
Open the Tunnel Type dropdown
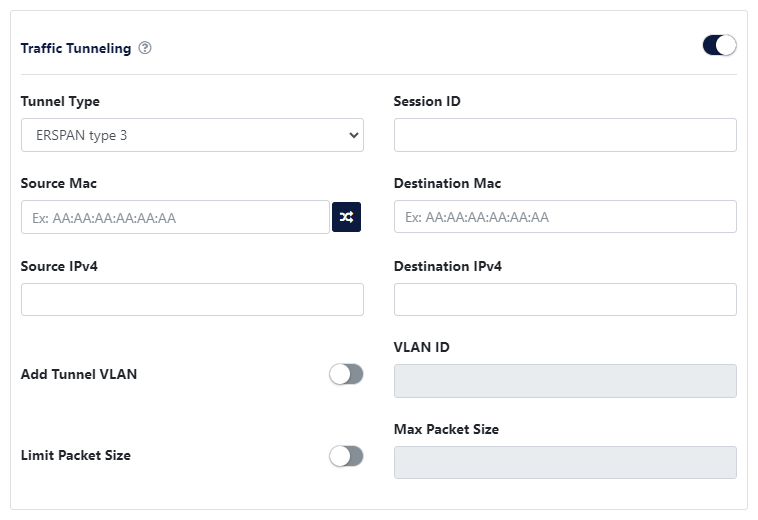click(192, 135)
